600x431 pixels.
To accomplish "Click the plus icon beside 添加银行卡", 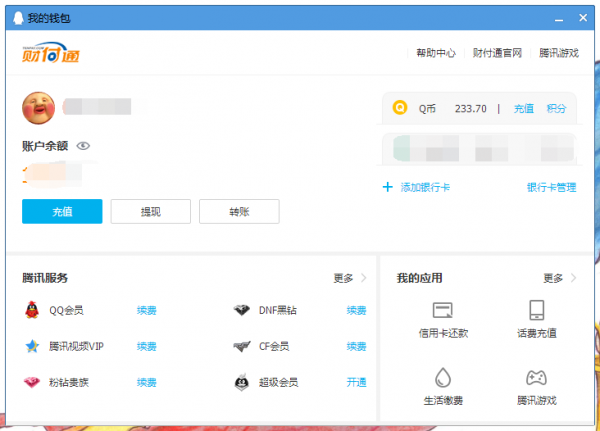I will click(x=388, y=187).
